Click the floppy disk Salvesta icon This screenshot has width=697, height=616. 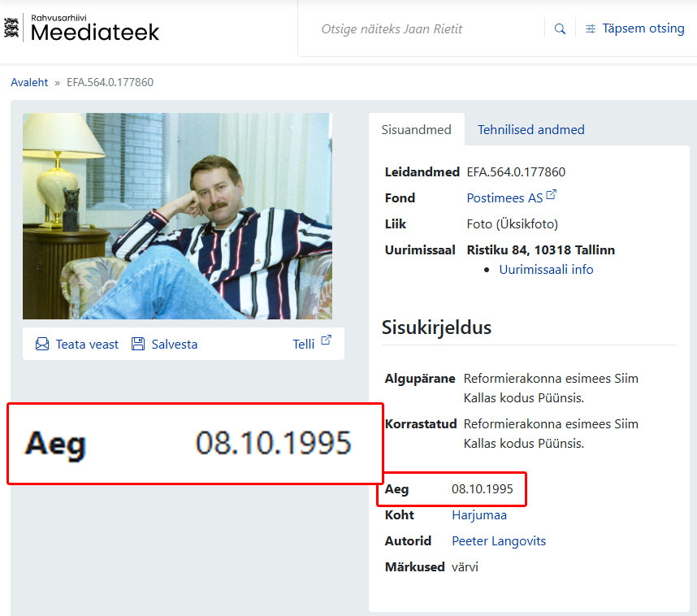tap(138, 345)
